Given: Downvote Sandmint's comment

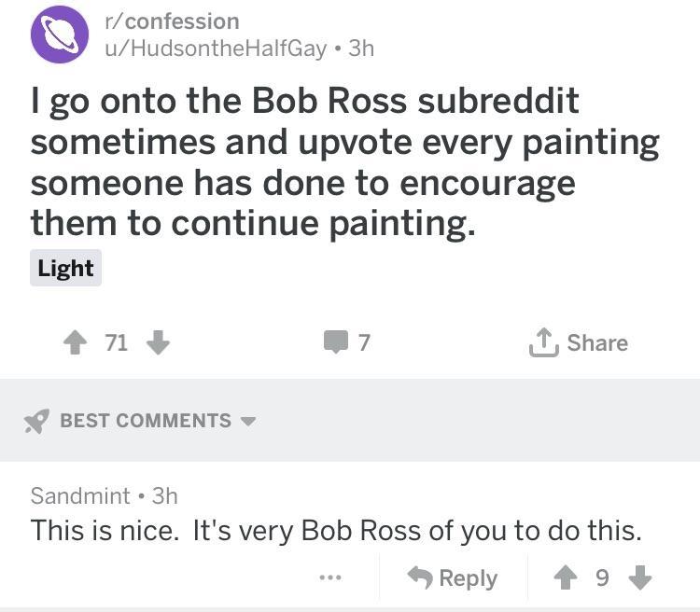Looking at the screenshot, I should 639,578.
